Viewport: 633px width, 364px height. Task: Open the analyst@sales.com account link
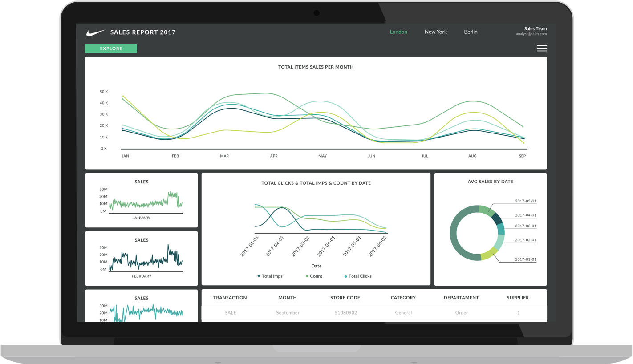[532, 34]
